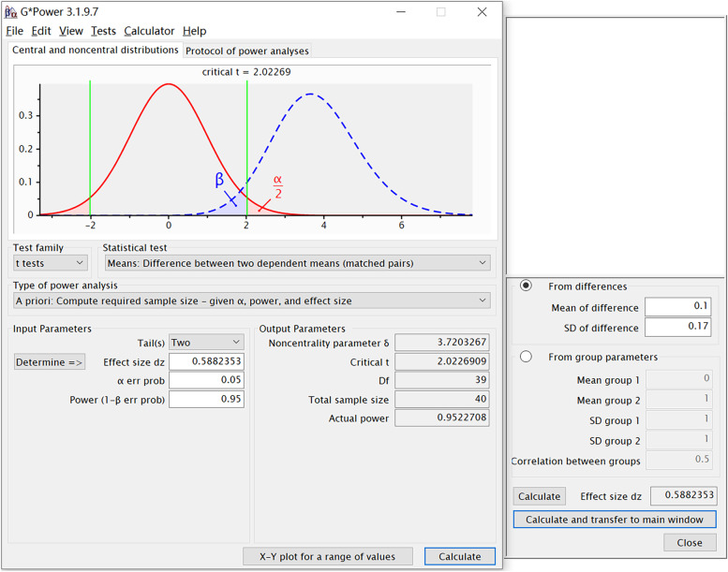This screenshot has height=572, width=728.
Task: Click the SD of difference field
Action: [677, 328]
